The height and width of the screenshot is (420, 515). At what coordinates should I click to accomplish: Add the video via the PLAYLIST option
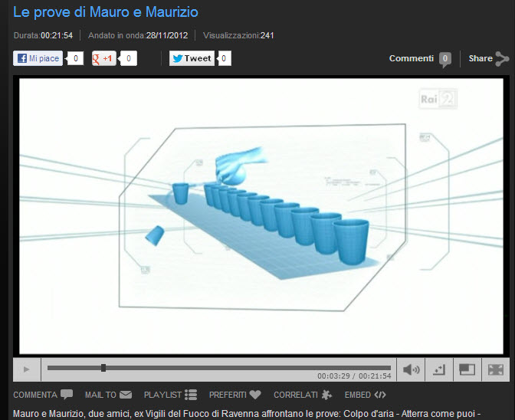(171, 395)
